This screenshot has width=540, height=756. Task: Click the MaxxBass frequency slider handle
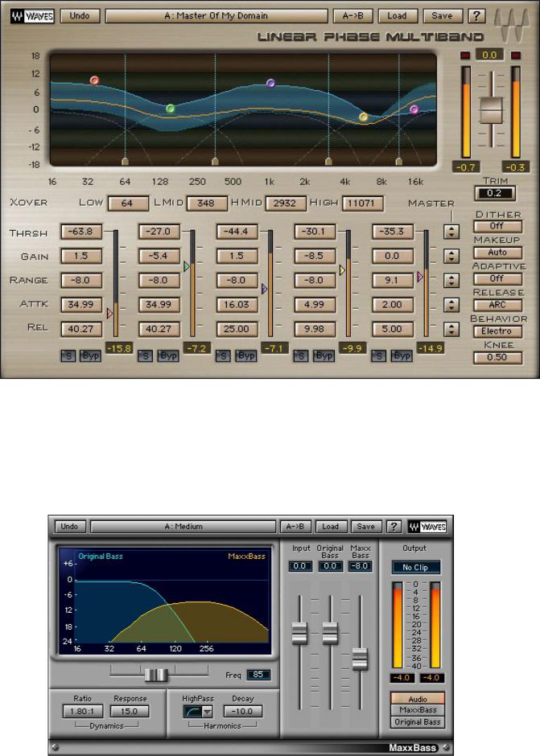[x=156, y=675]
